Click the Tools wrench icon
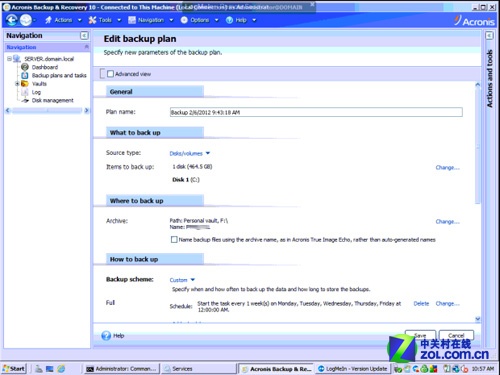500x375 pixels. coord(92,20)
